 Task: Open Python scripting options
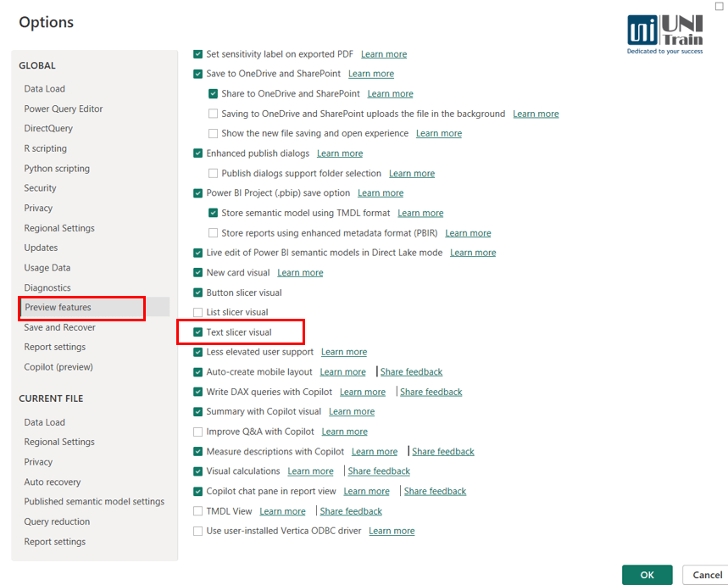click(57, 169)
